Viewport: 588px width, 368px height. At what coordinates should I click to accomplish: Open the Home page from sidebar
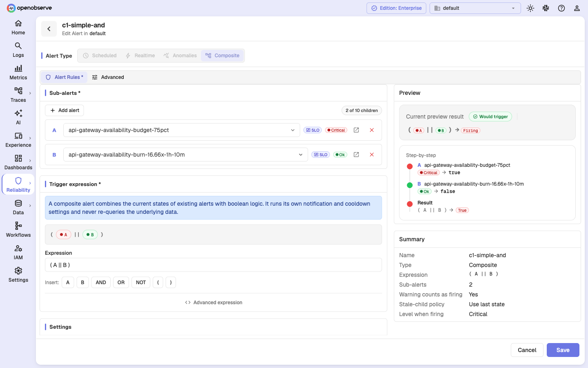tap(18, 27)
